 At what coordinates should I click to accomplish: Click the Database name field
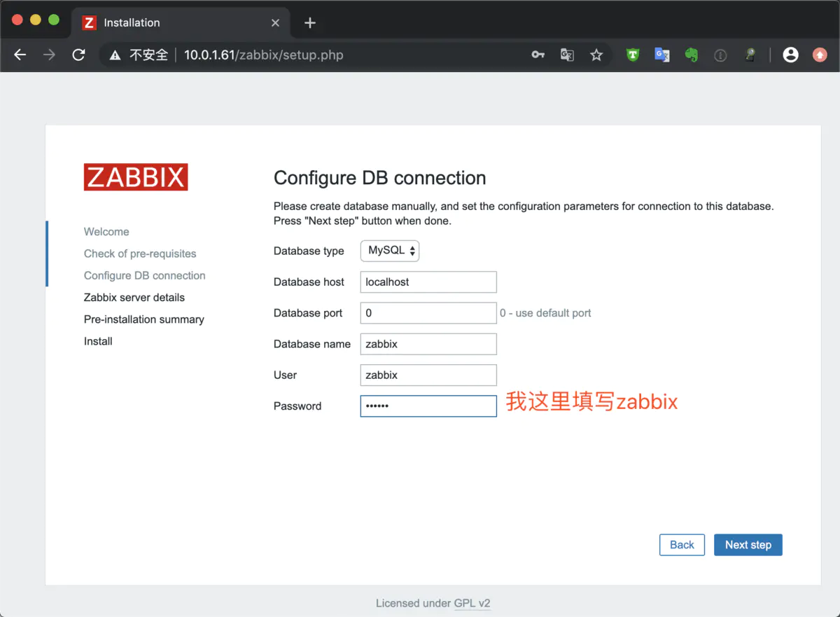428,344
